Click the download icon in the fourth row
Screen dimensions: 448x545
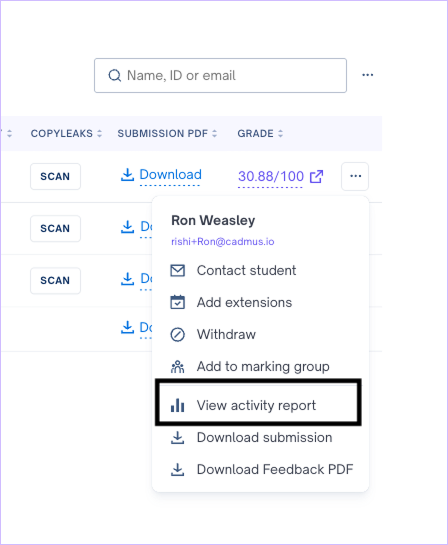pyautogui.click(x=127, y=327)
